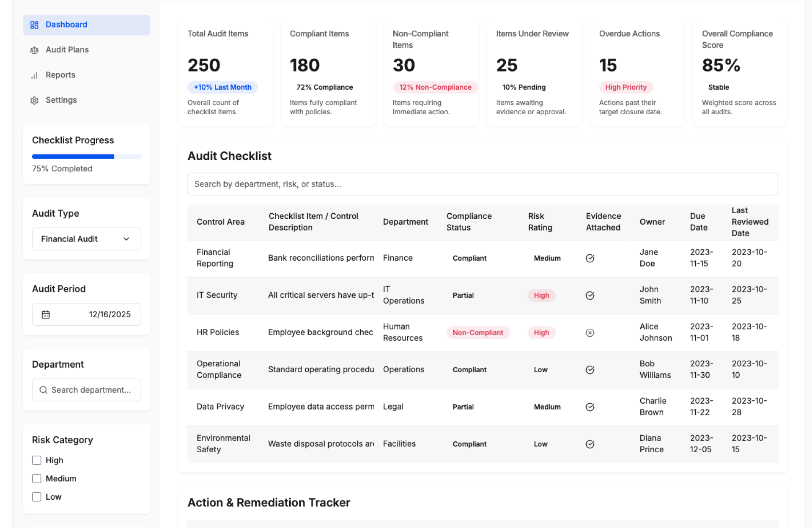Open the Reports menu item

pos(60,75)
